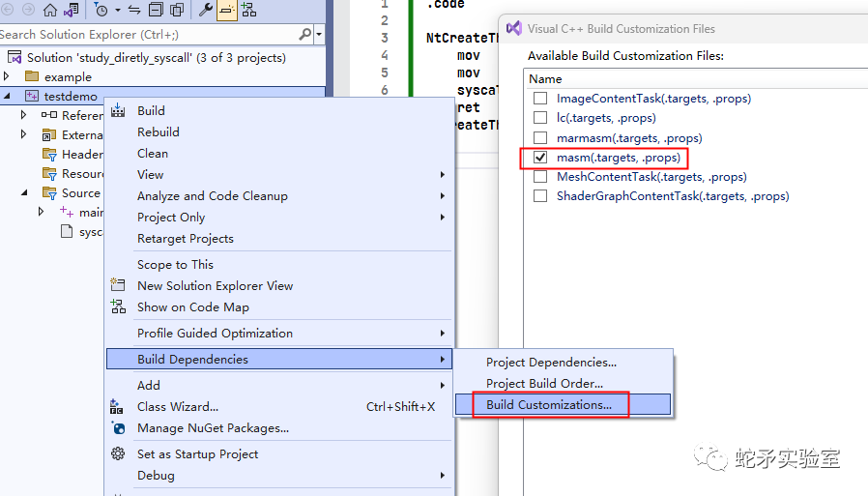Collapse the testdemo project node
Screen dimensions: 868x496
tap(7, 96)
